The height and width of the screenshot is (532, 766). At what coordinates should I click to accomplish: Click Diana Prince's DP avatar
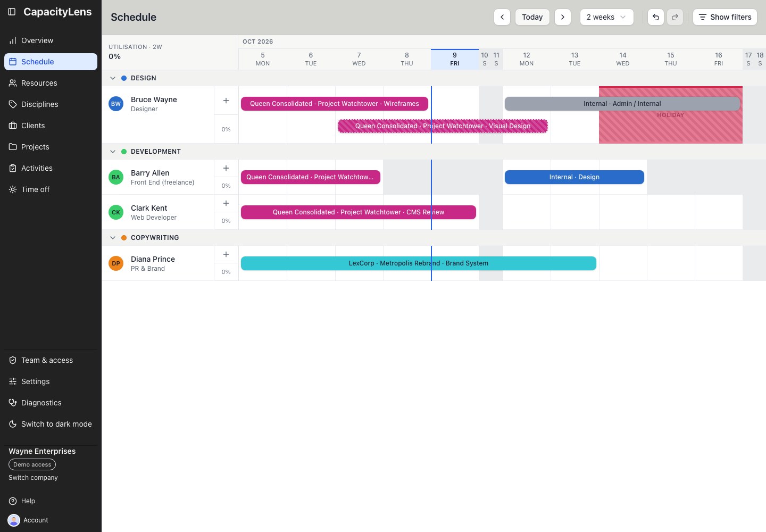tap(116, 263)
